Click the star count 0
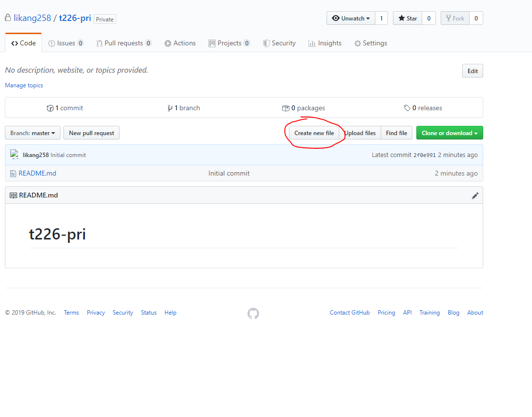This screenshot has height=417, width=532. pos(429,19)
